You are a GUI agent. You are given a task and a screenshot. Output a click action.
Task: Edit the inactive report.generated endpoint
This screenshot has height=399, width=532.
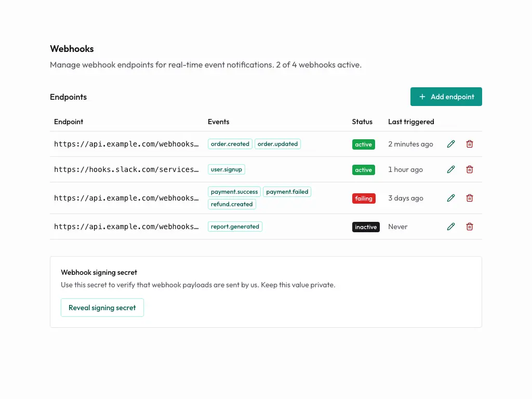[450, 227]
